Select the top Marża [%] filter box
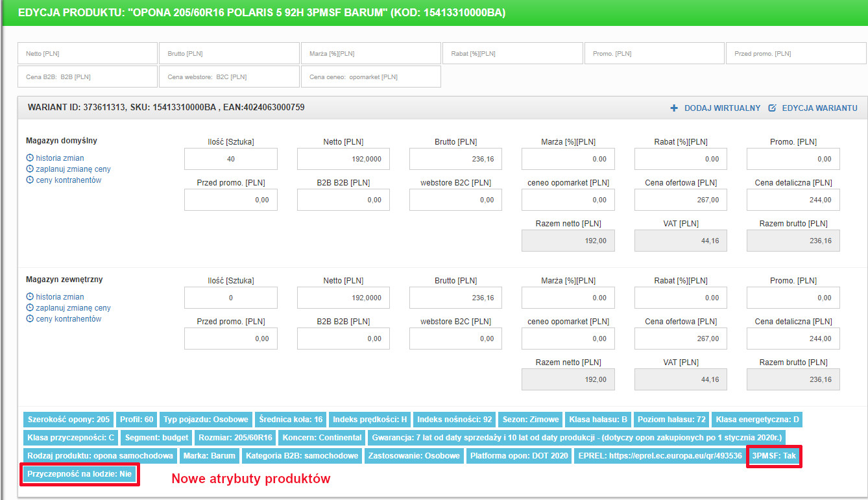Image resolution: width=868 pixels, height=500 pixels. tap(370, 54)
